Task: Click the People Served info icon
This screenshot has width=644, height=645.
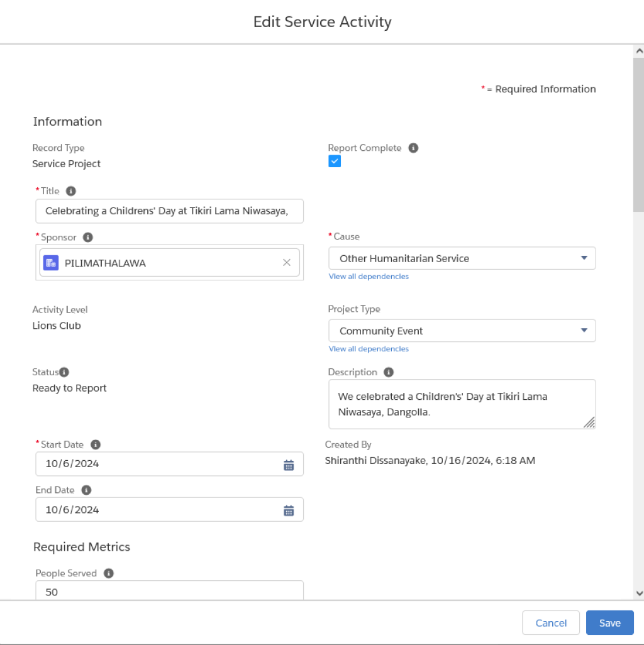Action: [x=108, y=573]
